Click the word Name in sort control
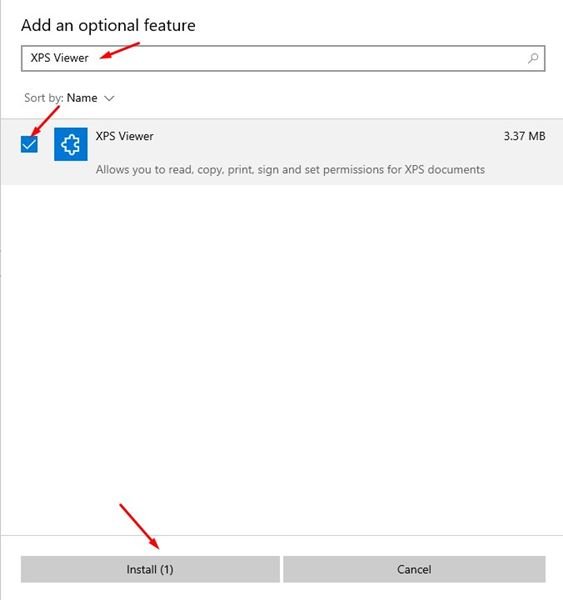 click(x=82, y=98)
